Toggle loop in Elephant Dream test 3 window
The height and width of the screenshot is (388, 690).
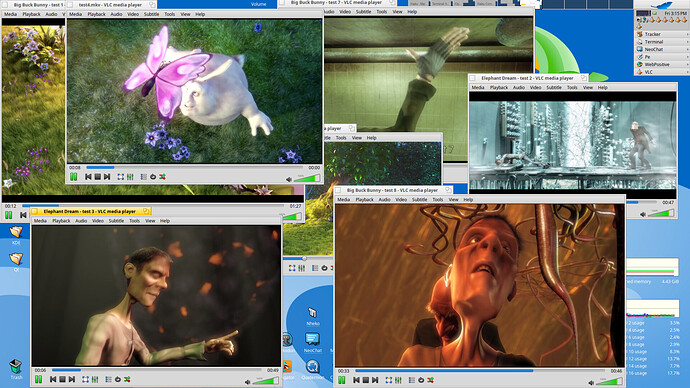click(118, 379)
